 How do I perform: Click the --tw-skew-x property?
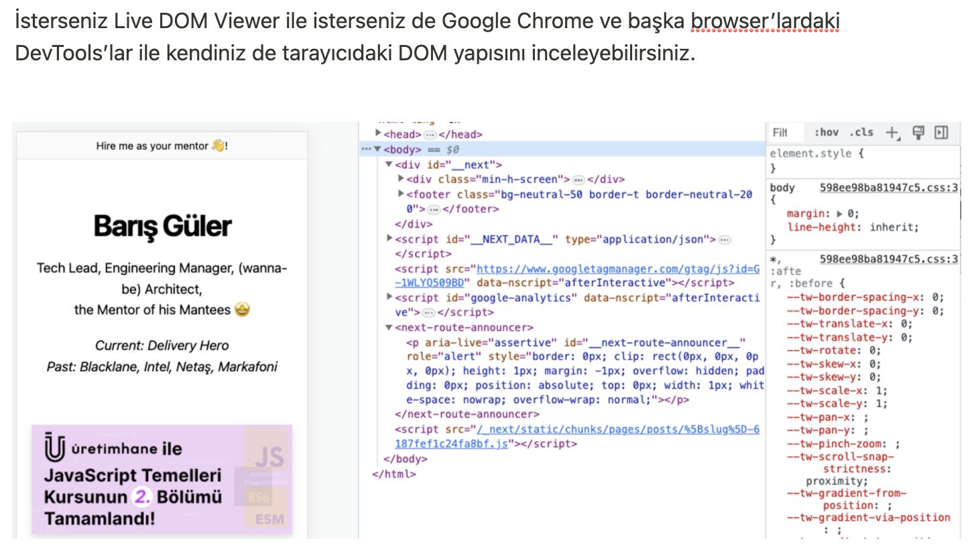(x=834, y=364)
